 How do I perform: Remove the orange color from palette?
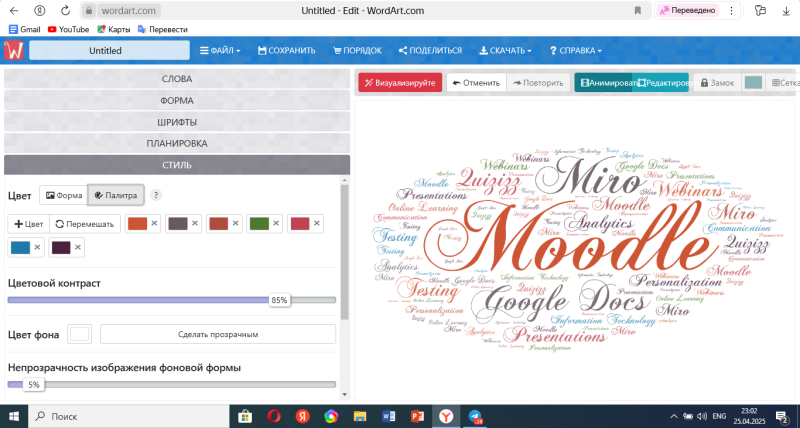(154, 224)
